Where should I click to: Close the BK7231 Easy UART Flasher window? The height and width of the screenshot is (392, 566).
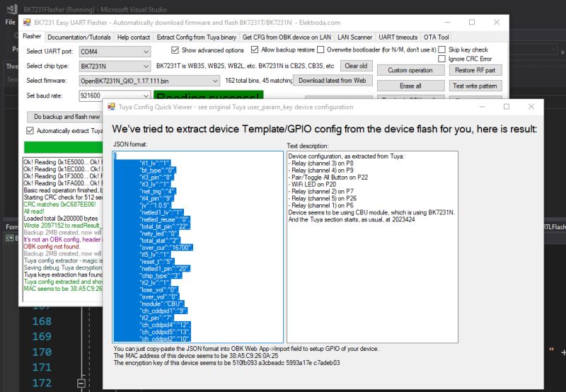click(x=497, y=23)
